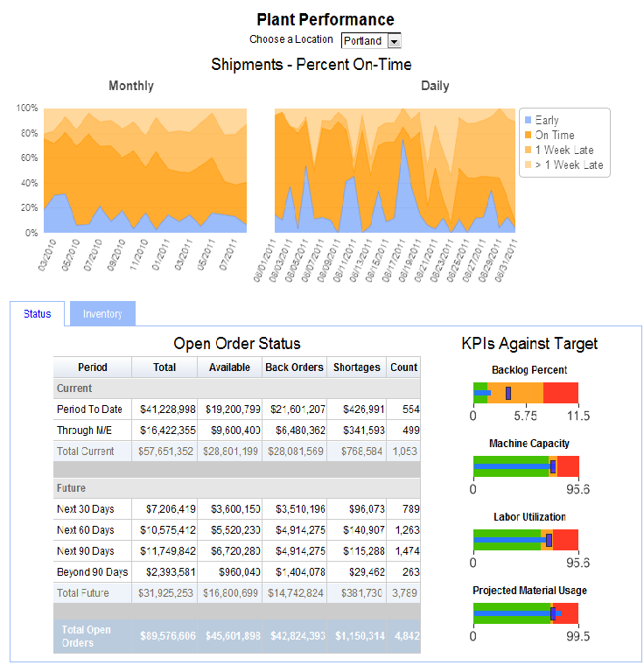The height and width of the screenshot is (665, 644).
Task: Switch to the Status tab
Action: pos(38,314)
